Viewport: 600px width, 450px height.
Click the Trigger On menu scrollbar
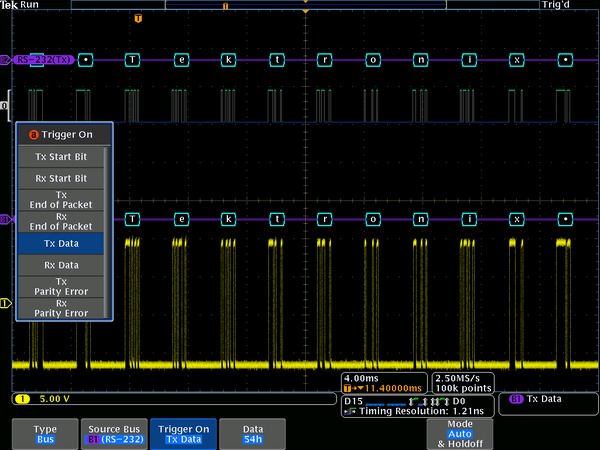click(x=108, y=233)
